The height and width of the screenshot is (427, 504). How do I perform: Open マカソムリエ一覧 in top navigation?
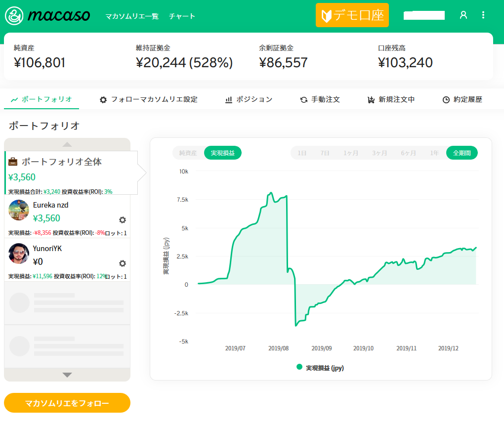click(132, 16)
